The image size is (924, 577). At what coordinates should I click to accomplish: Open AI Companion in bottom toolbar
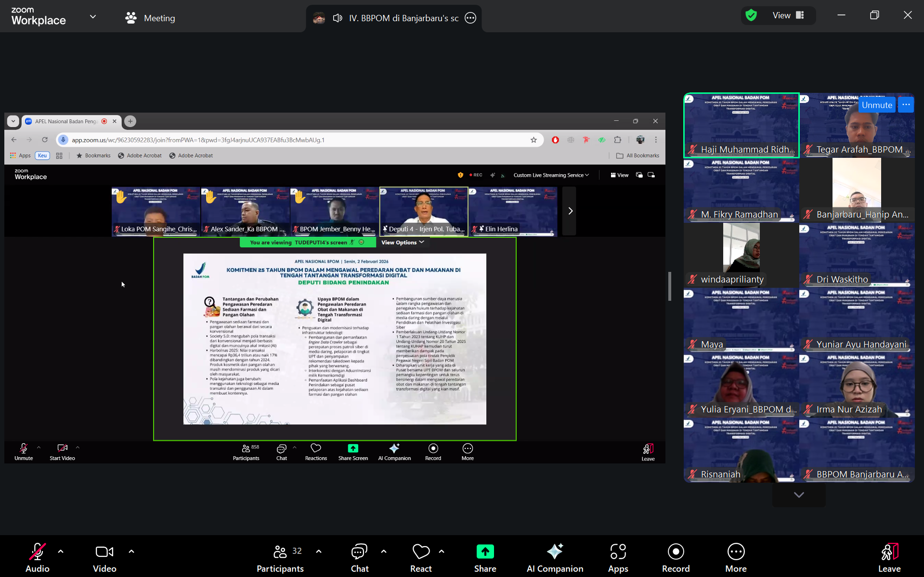point(555,558)
